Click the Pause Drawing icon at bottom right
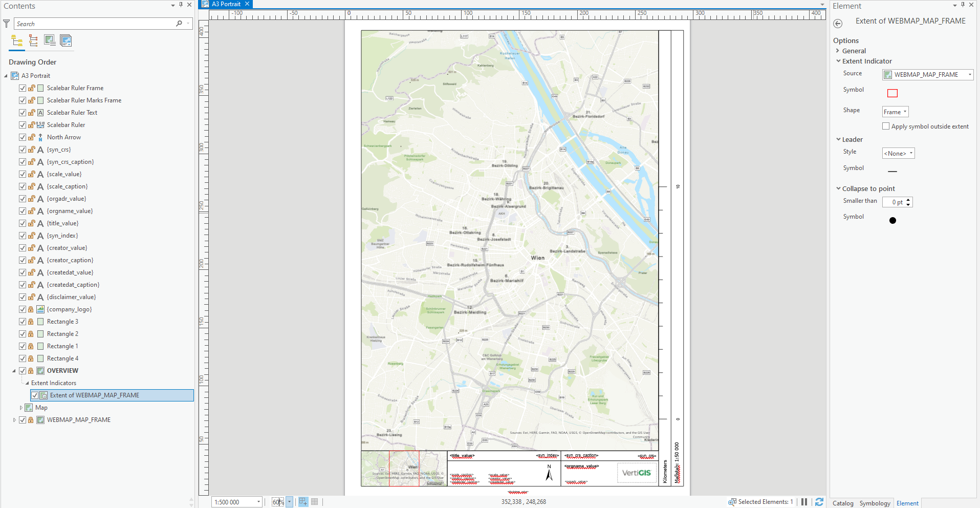 [x=803, y=502]
